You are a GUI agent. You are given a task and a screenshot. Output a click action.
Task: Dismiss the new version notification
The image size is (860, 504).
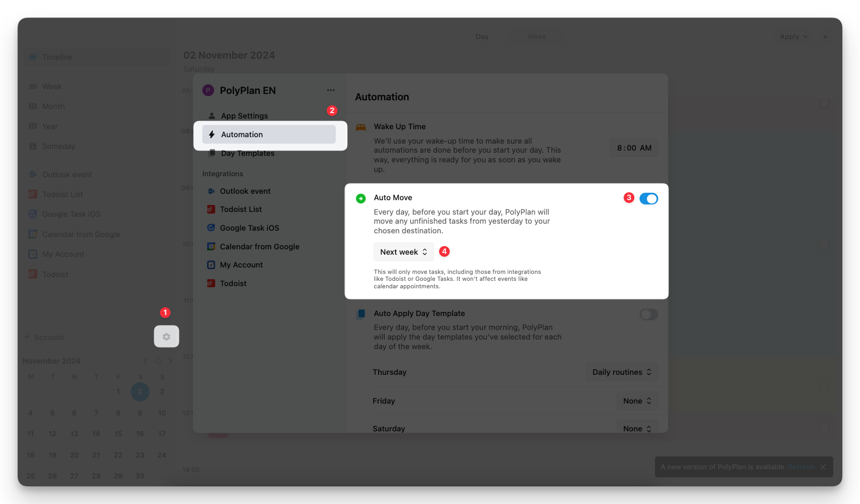click(823, 467)
